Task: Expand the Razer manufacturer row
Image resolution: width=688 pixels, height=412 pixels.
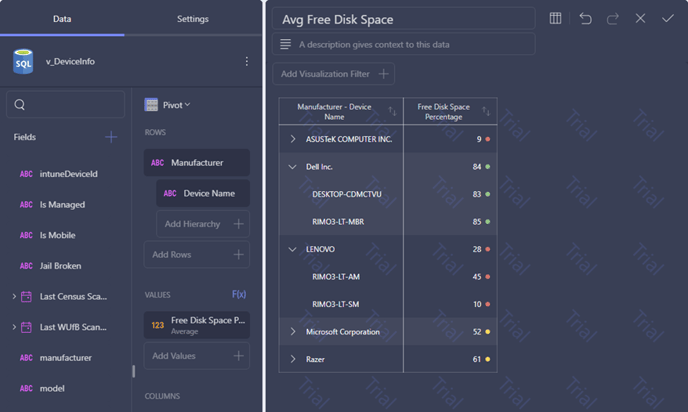Action: [x=293, y=359]
